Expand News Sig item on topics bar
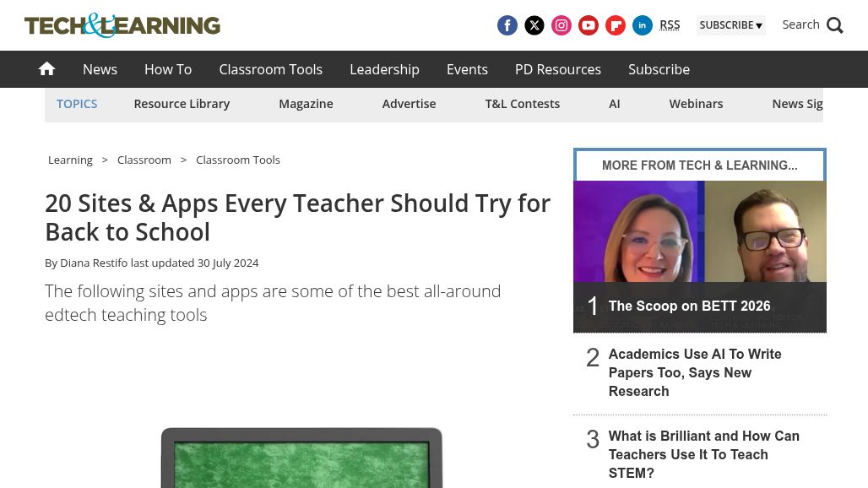 click(x=797, y=103)
